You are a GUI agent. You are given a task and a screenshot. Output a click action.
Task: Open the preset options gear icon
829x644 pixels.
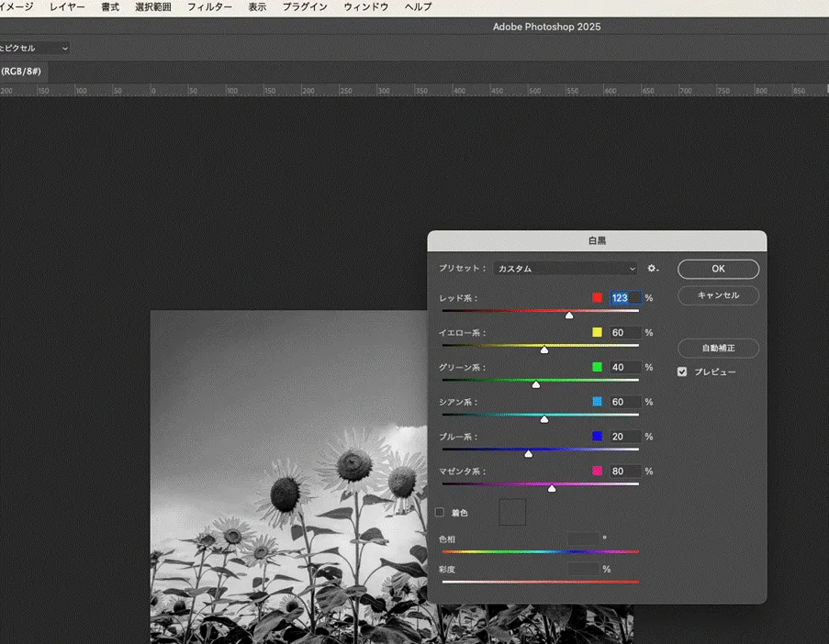coord(653,269)
